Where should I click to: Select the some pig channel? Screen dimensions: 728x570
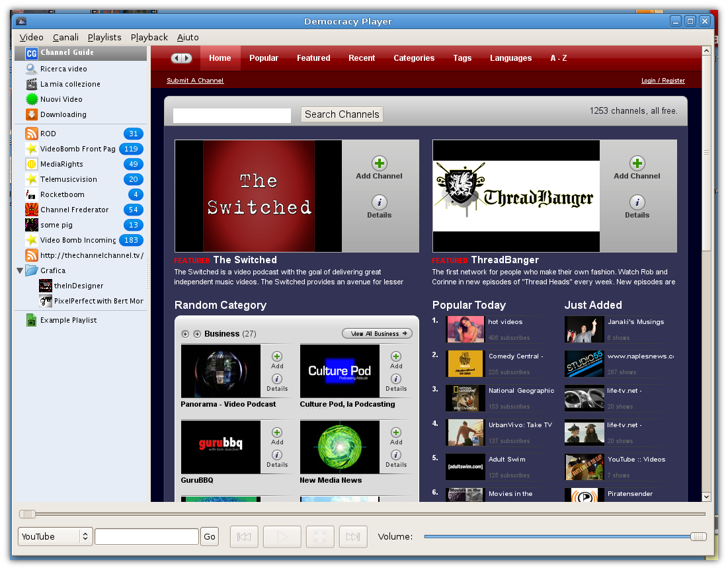80,225
